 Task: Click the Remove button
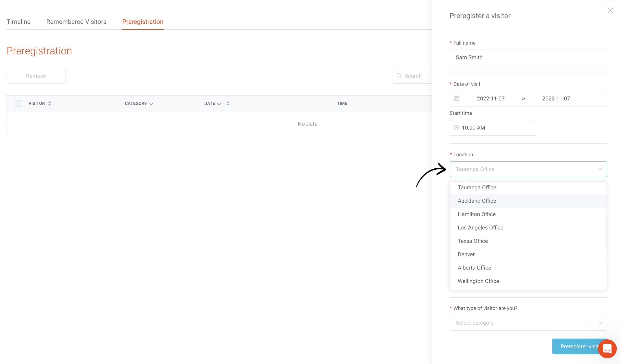coord(36,76)
